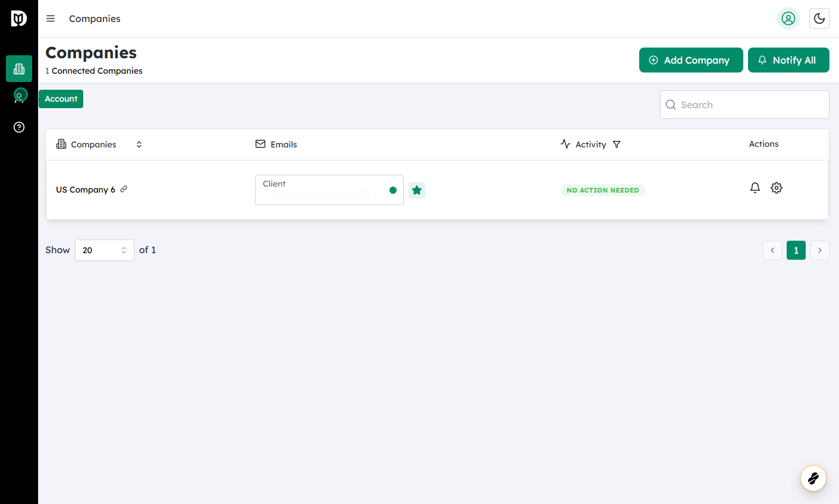
Task: Select page 1 in pagination
Action: pos(796,250)
